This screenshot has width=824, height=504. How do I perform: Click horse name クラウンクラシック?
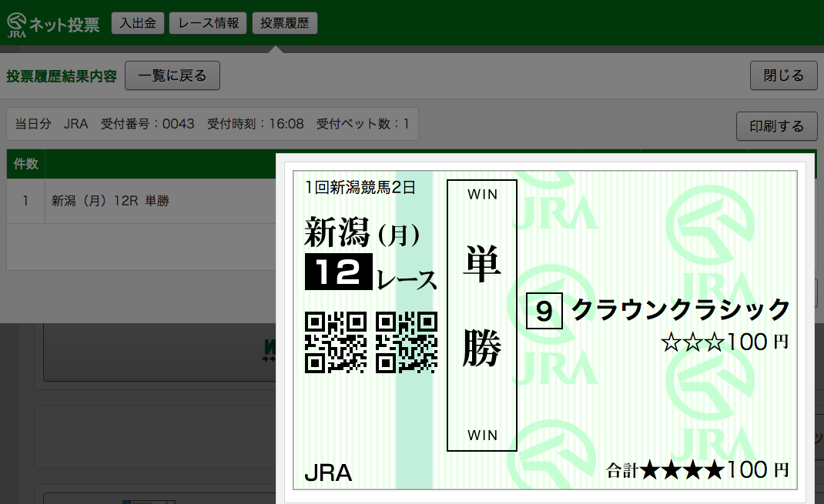coord(681,309)
